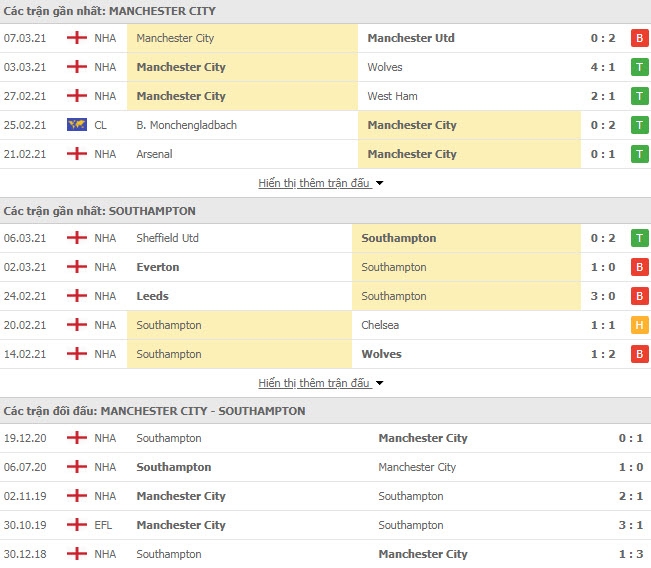Screen dimensions: 651x568
Task: Open the B. Monchengladbach team link
Action: click(x=186, y=125)
